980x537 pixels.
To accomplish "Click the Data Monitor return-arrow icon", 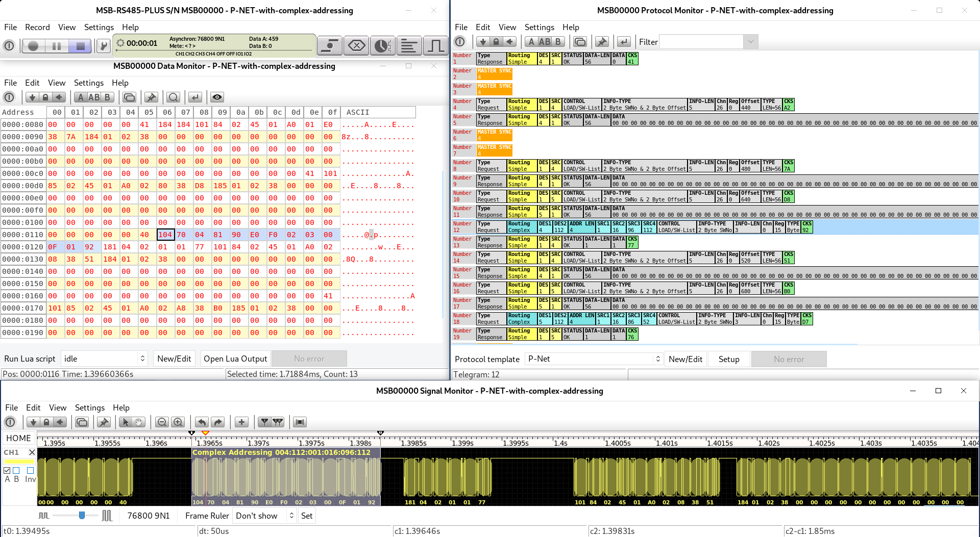I will click(x=195, y=97).
